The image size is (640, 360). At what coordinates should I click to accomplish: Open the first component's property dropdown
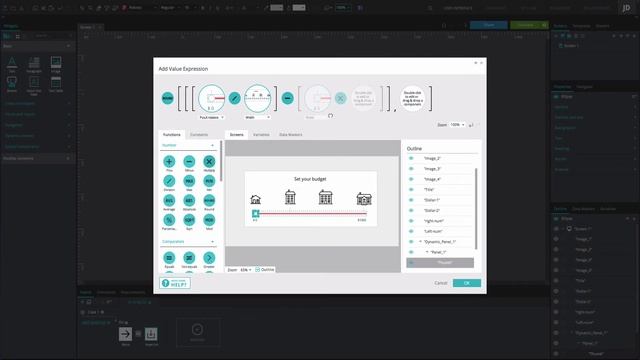211,118
